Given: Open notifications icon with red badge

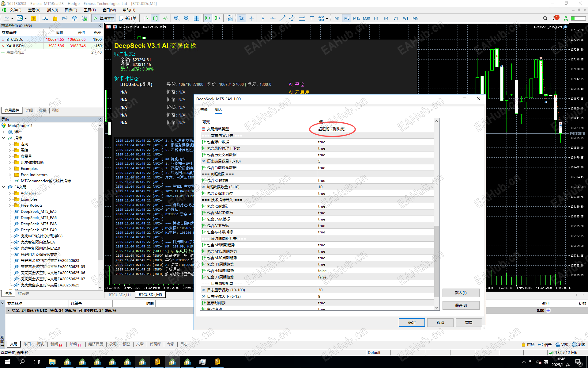Looking at the screenshot, I should [556, 18].
